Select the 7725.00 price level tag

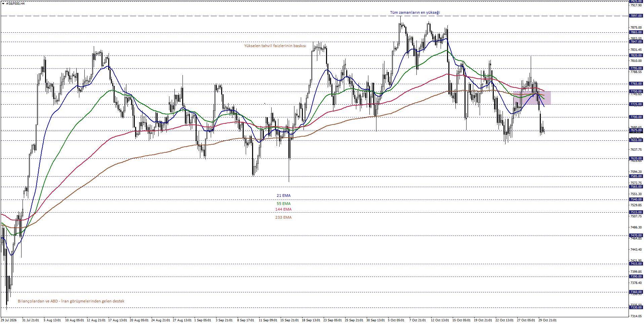point(636,104)
